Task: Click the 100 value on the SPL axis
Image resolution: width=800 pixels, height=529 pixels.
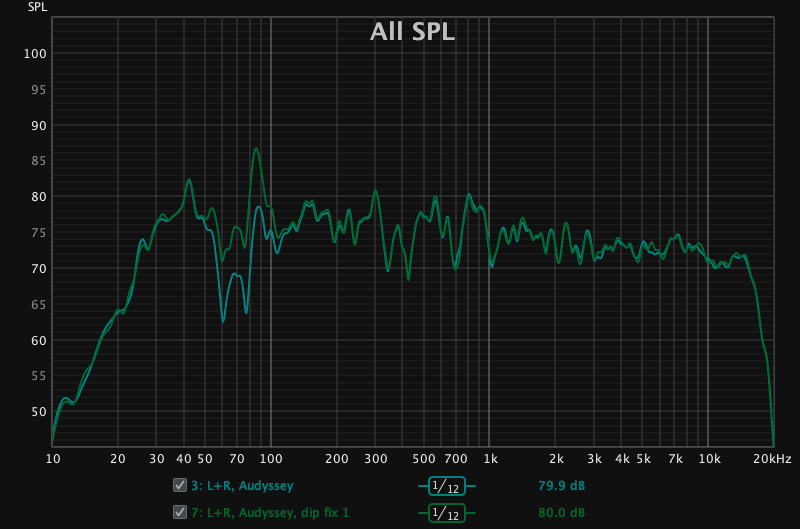Action: [35, 54]
